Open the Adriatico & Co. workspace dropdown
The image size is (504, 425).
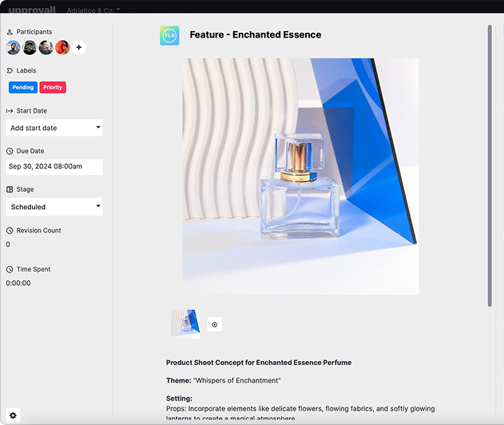[93, 10]
